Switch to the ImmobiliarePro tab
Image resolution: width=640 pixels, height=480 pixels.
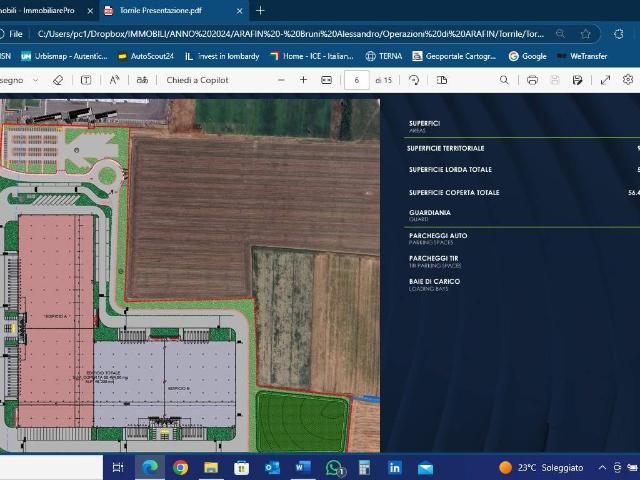click(x=38, y=10)
